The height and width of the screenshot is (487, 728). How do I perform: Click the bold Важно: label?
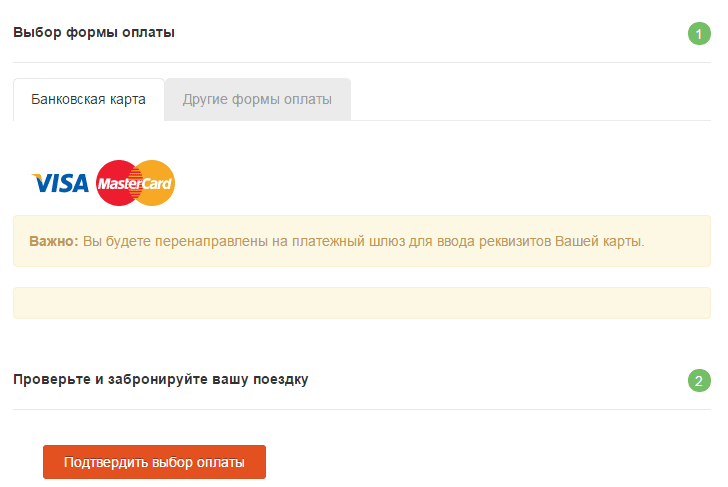point(54,241)
